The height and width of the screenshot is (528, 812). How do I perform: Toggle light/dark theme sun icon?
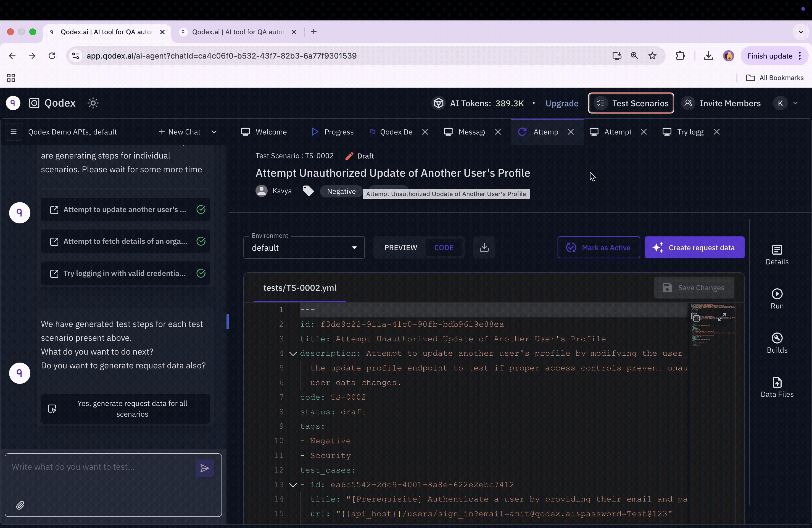[93, 103]
